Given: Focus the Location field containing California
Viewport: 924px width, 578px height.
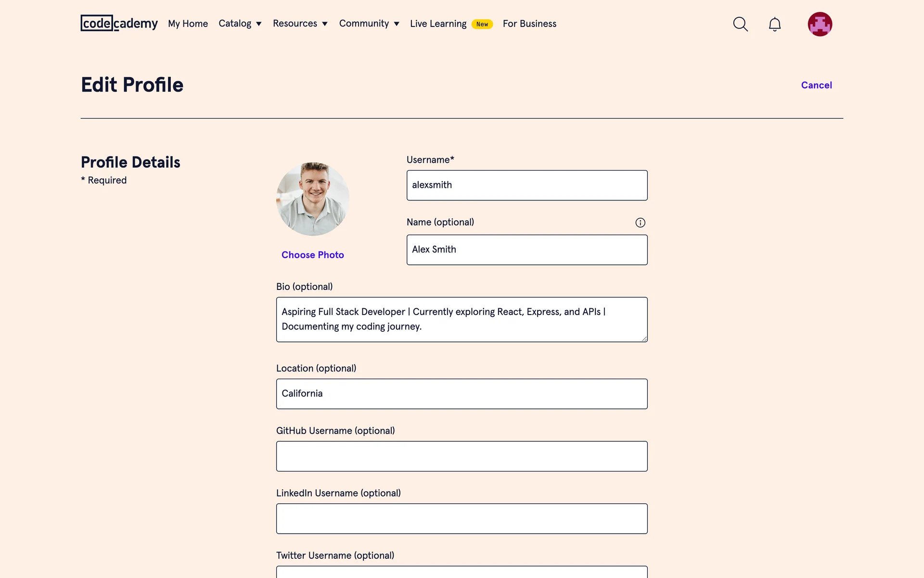Looking at the screenshot, I should (462, 394).
